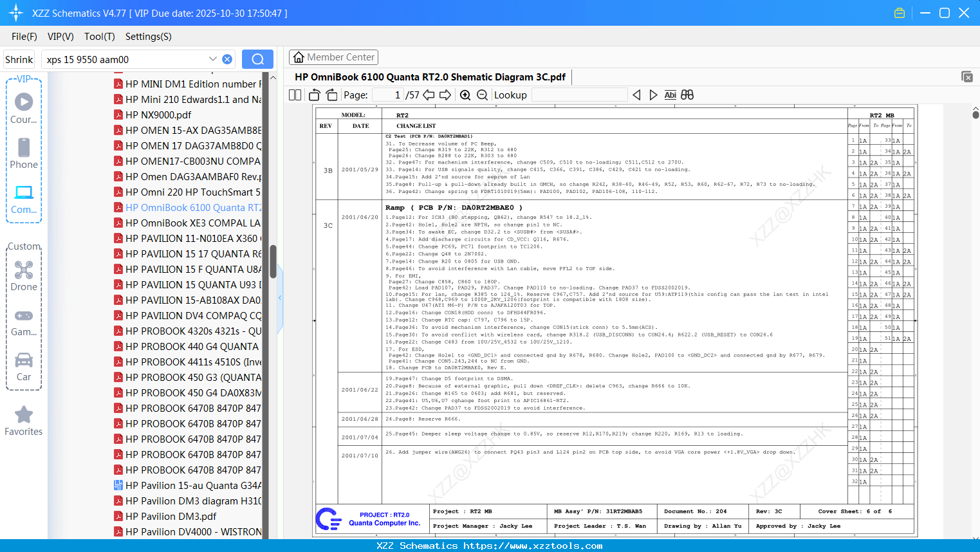
Task: Find previous lookup match
Action: (636, 95)
